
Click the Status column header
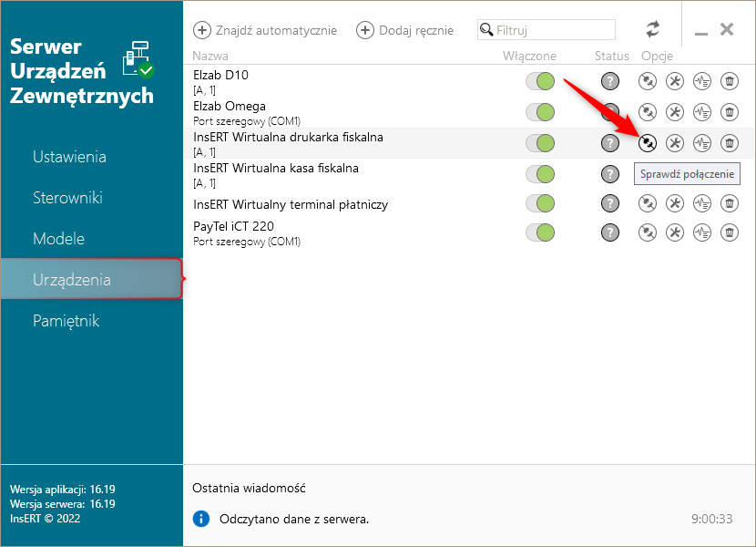611,56
